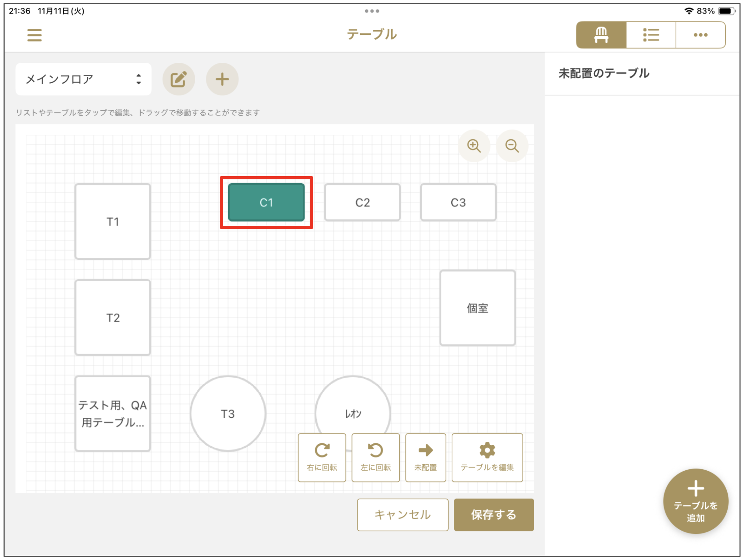Screen dimensions: 744x560
Task: Add a new table with テーブルを追加
Action: (696, 501)
